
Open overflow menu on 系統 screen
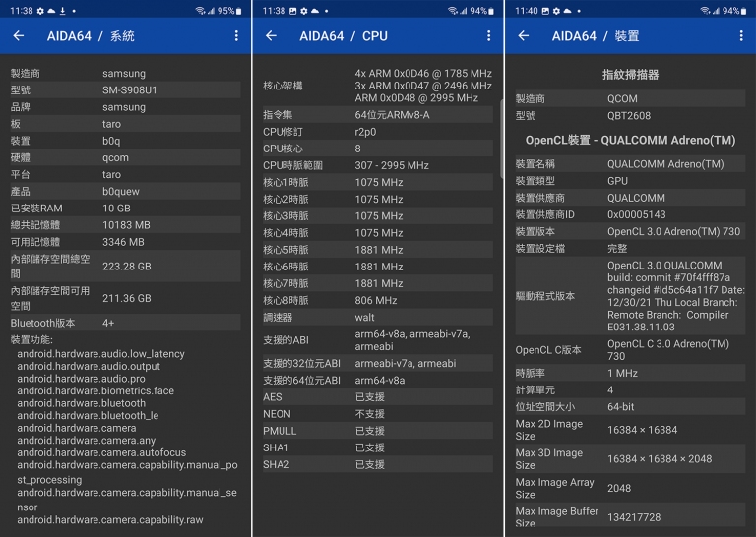pyautogui.click(x=236, y=35)
